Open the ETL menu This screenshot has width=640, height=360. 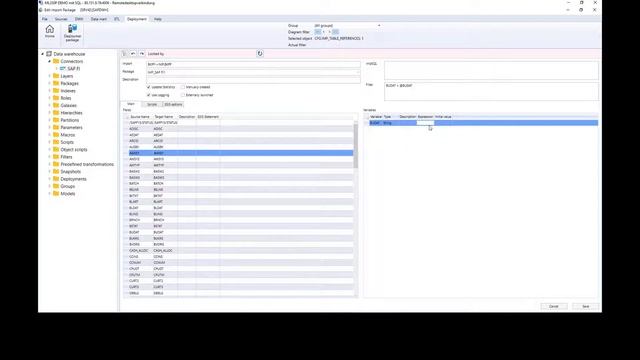click(x=117, y=19)
